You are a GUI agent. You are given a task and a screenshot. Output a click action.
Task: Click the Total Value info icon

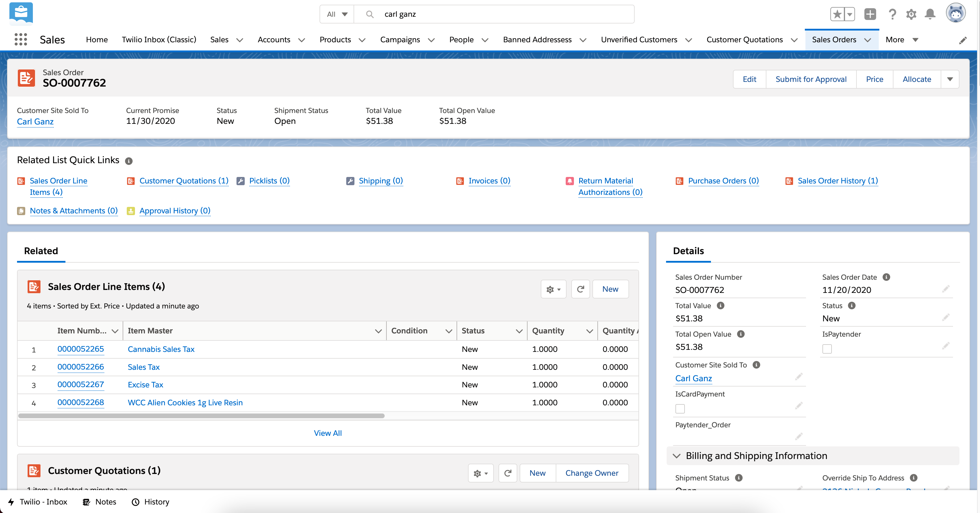721,306
